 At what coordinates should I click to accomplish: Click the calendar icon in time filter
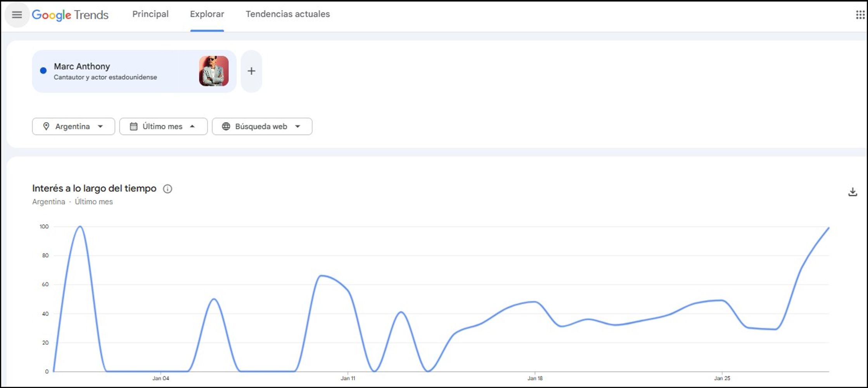pos(133,126)
